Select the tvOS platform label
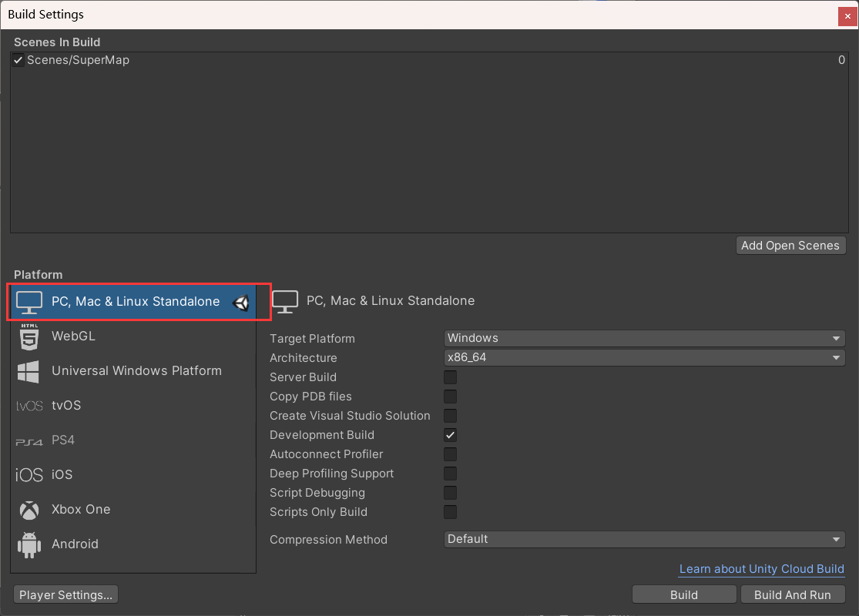Screen dimensions: 859x616 (x=66, y=405)
